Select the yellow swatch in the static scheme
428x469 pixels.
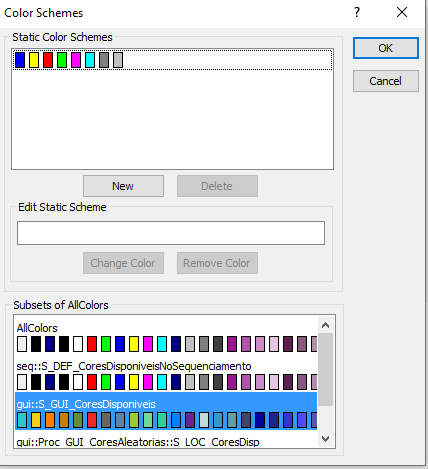34,60
